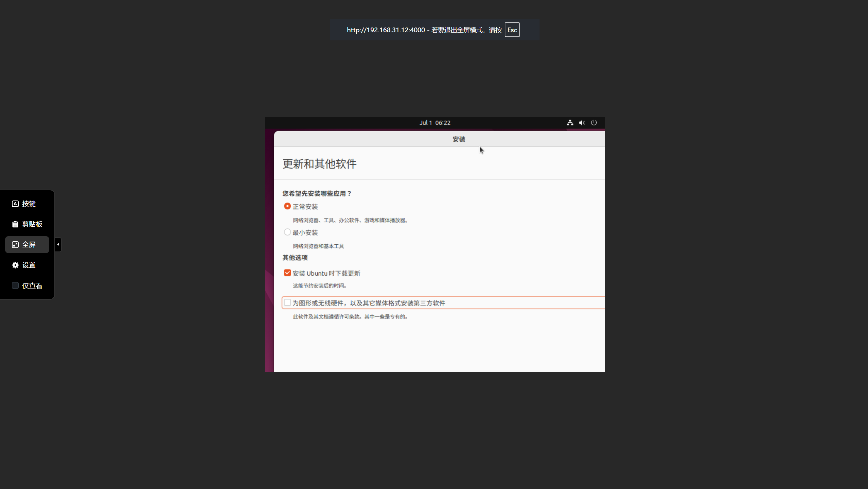This screenshot has width=868, height=489.
Task: Click 为图形或无线硬件 option label text
Action: [x=369, y=303]
